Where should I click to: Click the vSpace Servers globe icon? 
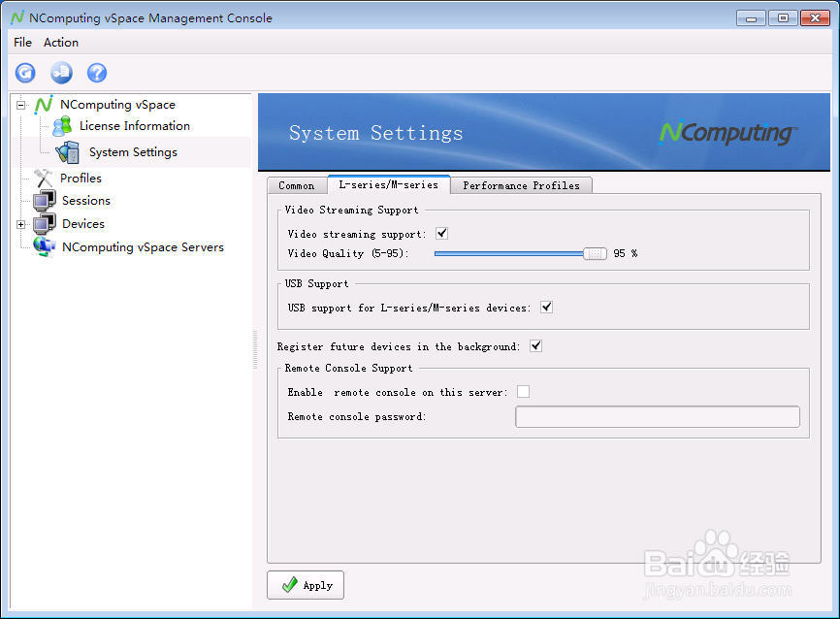point(44,247)
